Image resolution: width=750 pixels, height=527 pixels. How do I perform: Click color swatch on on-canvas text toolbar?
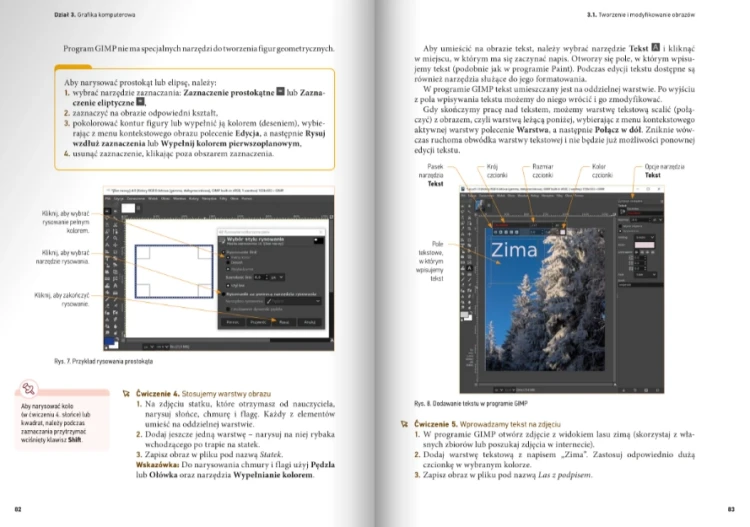[562, 232]
